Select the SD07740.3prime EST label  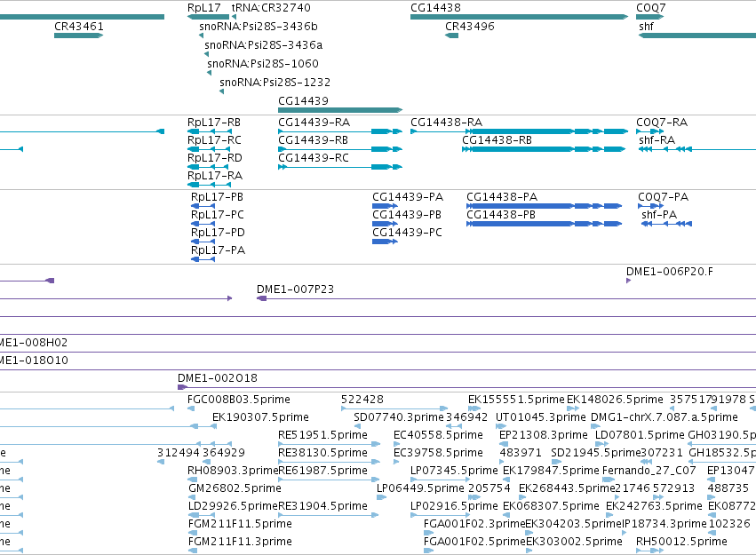point(399,417)
